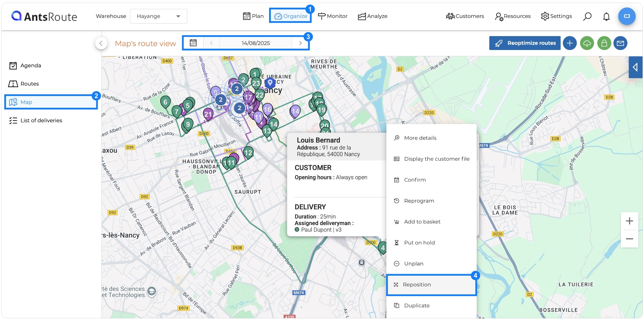Expand the right side panel arrow
The height and width of the screenshot is (320, 644).
pos(635,67)
